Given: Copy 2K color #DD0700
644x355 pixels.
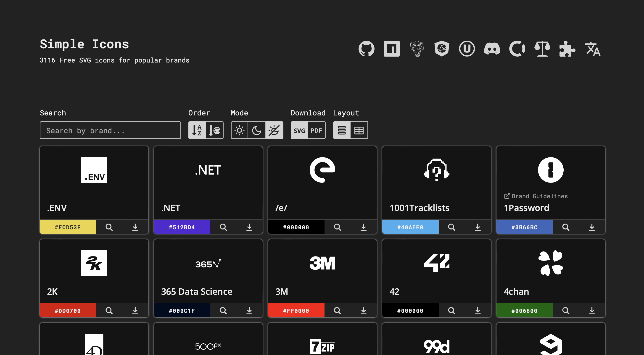Looking at the screenshot, I should point(68,310).
